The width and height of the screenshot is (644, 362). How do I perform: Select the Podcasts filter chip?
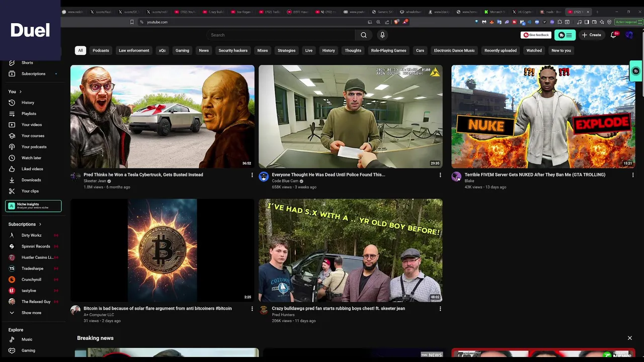tap(101, 51)
